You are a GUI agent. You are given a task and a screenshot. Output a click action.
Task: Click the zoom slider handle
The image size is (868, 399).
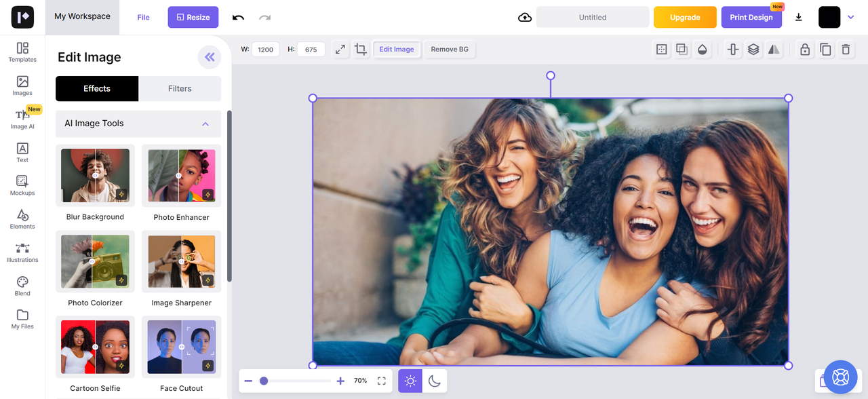(x=264, y=381)
